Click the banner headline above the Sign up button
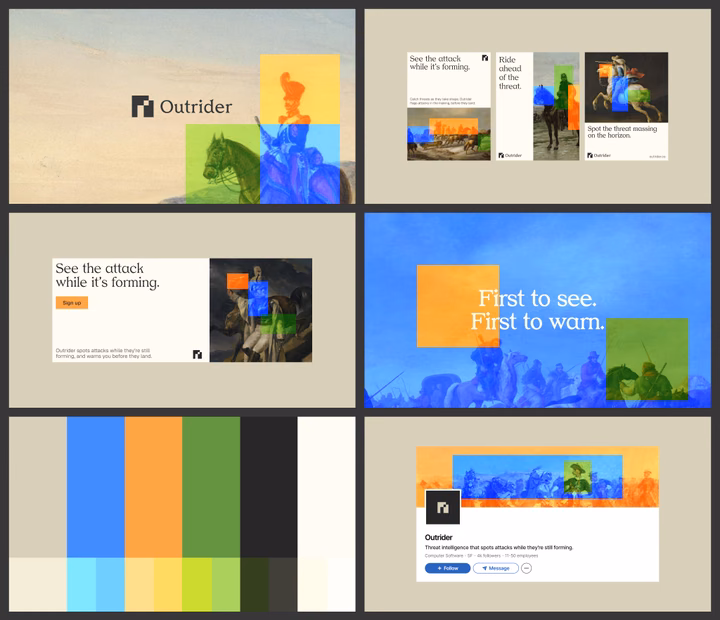The width and height of the screenshot is (720, 620). tap(107, 275)
